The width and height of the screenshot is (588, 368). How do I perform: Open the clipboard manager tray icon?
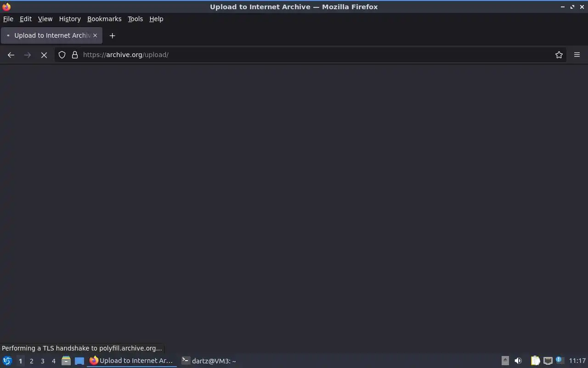coord(535,361)
